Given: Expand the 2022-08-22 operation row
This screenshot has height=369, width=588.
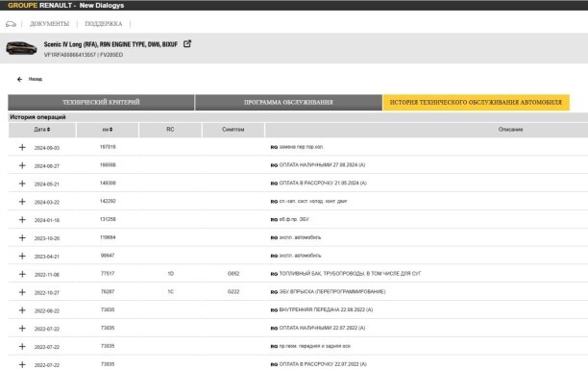Looking at the screenshot, I should tap(22, 310).
